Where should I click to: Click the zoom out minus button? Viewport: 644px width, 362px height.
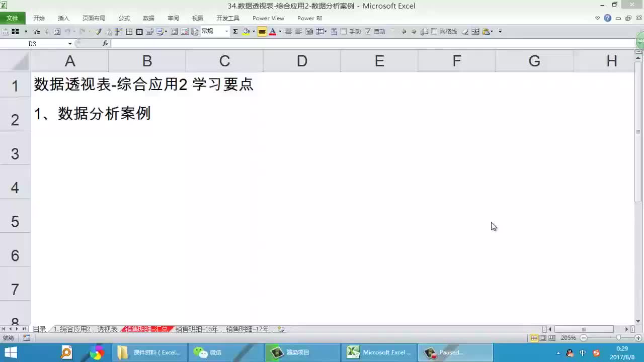tap(584, 338)
